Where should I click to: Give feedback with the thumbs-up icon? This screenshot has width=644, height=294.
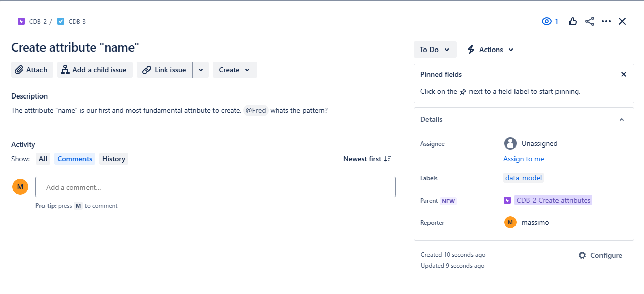pos(572,21)
